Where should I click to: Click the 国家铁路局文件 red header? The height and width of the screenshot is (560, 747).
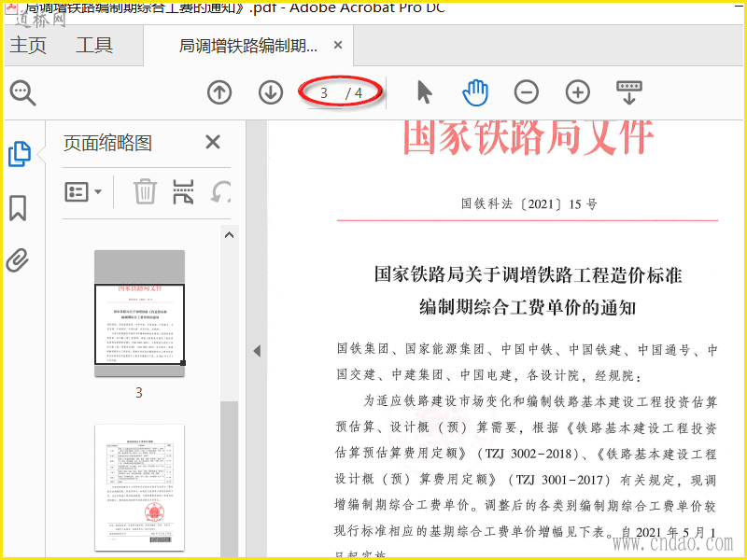click(528, 136)
